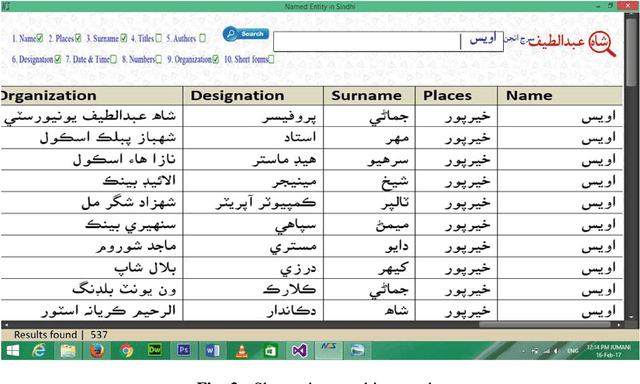Click the ENG language indicator
The image size is (640, 384).
573,351
